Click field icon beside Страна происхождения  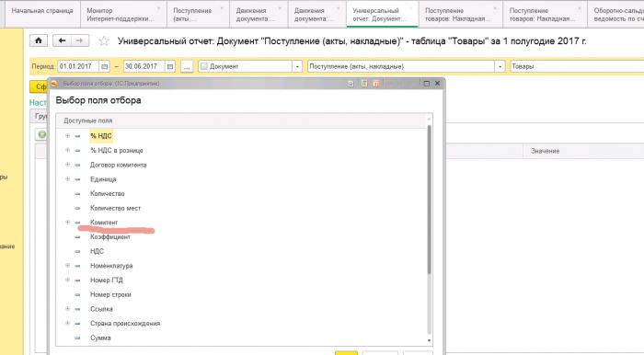click(x=77, y=324)
